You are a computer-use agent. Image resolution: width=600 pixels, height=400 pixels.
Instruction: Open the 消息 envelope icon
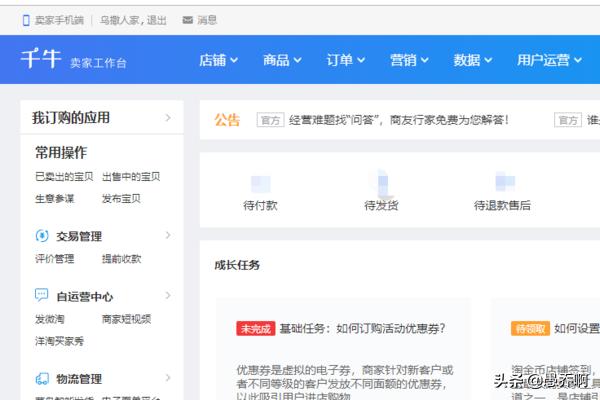pyautogui.click(x=188, y=20)
